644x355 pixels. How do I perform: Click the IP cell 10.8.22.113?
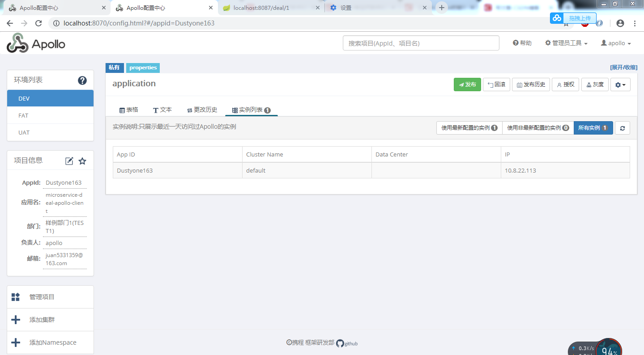click(x=565, y=170)
